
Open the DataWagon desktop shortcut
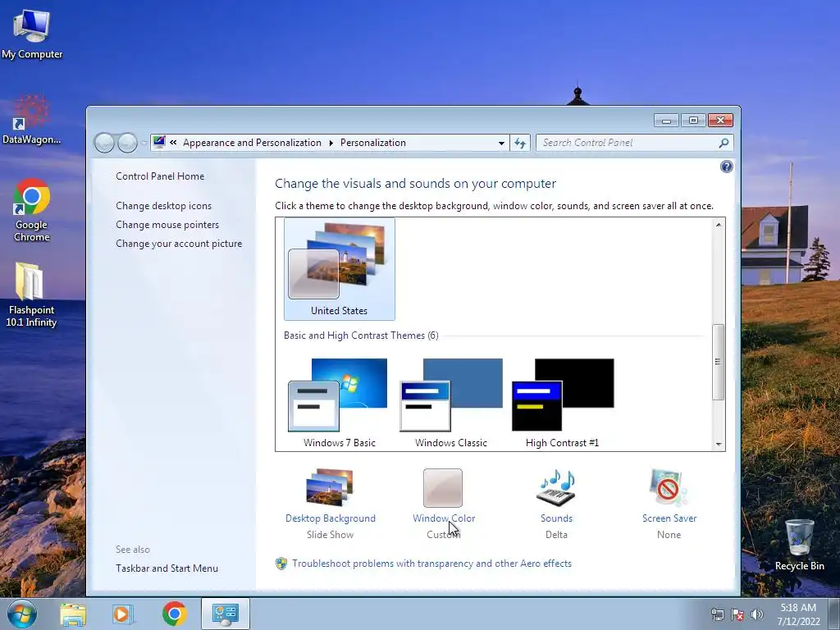(x=32, y=119)
